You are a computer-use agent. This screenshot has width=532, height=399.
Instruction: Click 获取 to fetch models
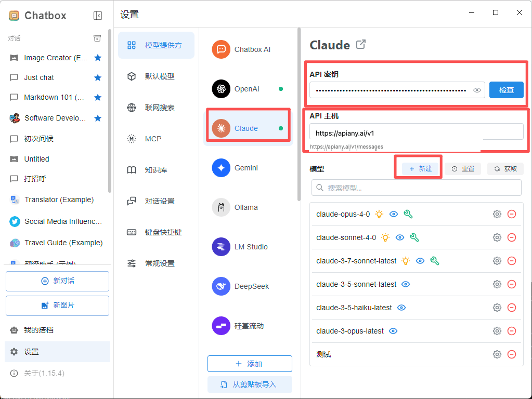(505, 169)
